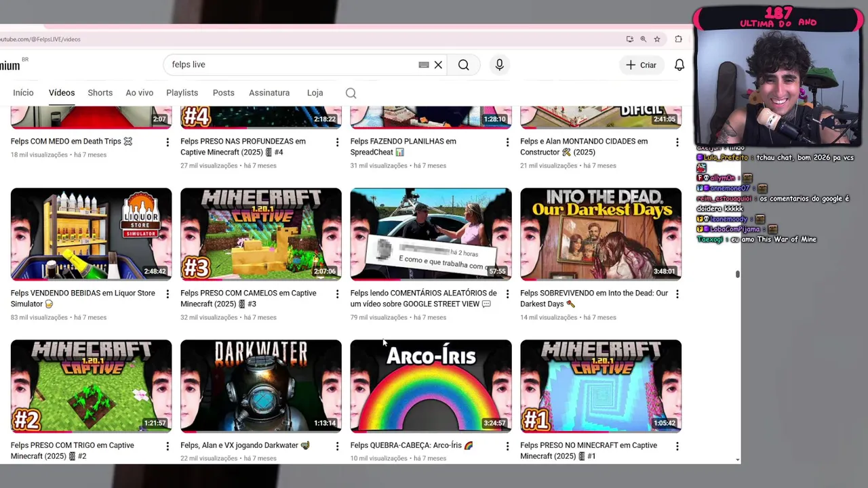868x488 pixels.
Task: Open options menu for Death Trips video
Action: [167, 142]
